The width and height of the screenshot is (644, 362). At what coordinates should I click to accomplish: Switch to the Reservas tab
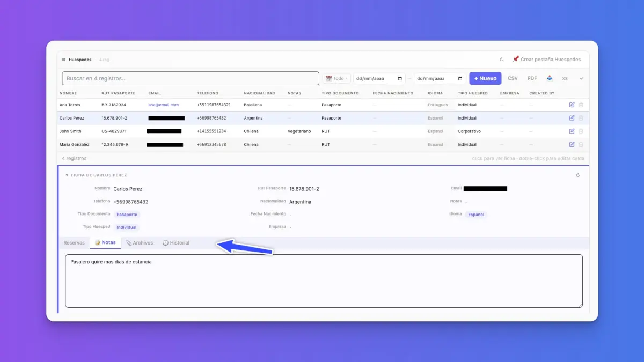pos(74,243)
